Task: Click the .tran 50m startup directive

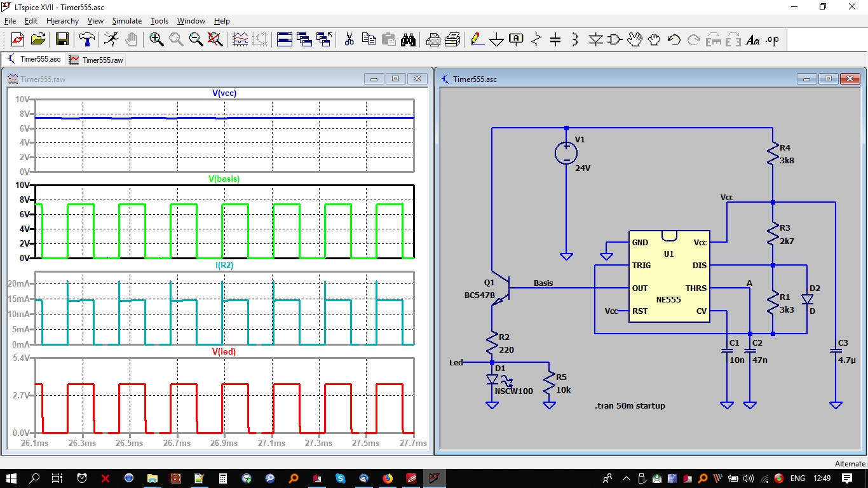Action: click(x=630, y=405)
